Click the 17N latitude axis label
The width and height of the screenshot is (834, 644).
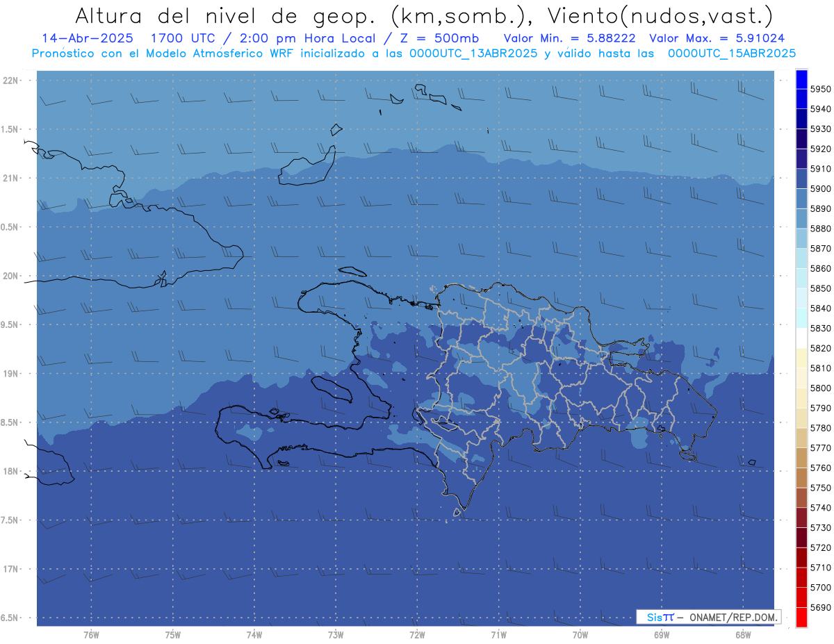click(10, 569)
